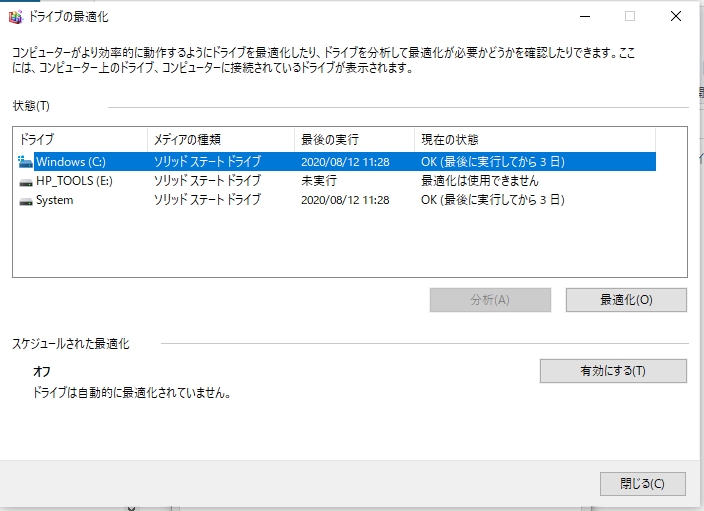Sort by the メディアの種類 column header

(221, 140)
